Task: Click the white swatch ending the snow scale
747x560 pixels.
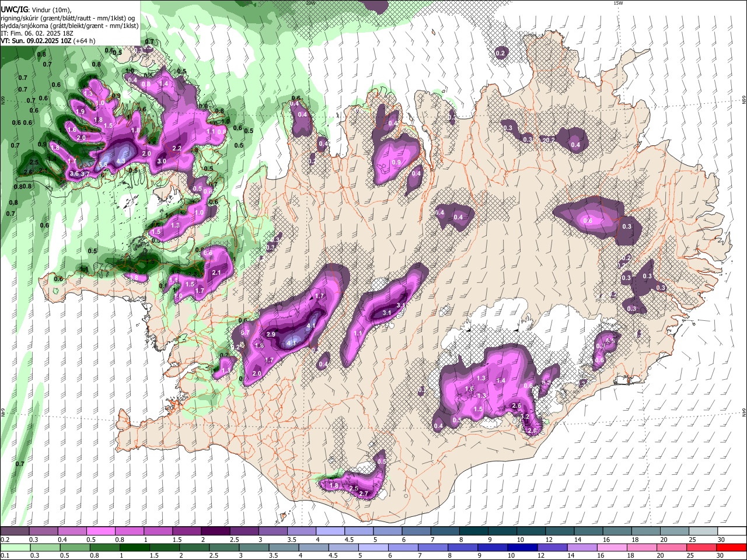Action: pos(732,531)
